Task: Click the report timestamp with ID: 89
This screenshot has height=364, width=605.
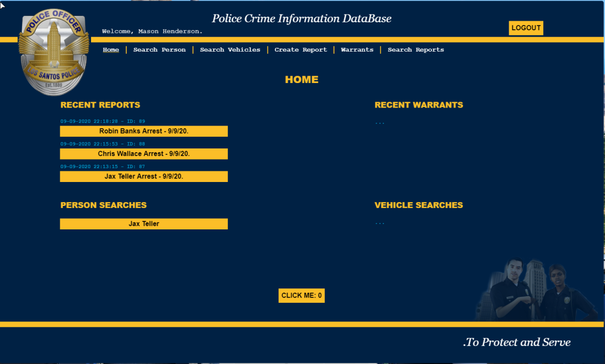Action: [103, 121]
